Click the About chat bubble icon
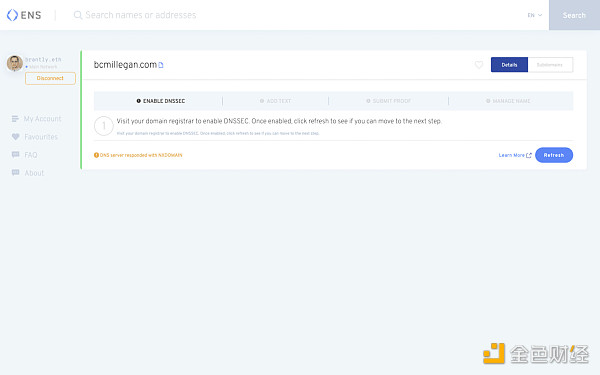This screenshot has height=375, width=600. (15, 173)
